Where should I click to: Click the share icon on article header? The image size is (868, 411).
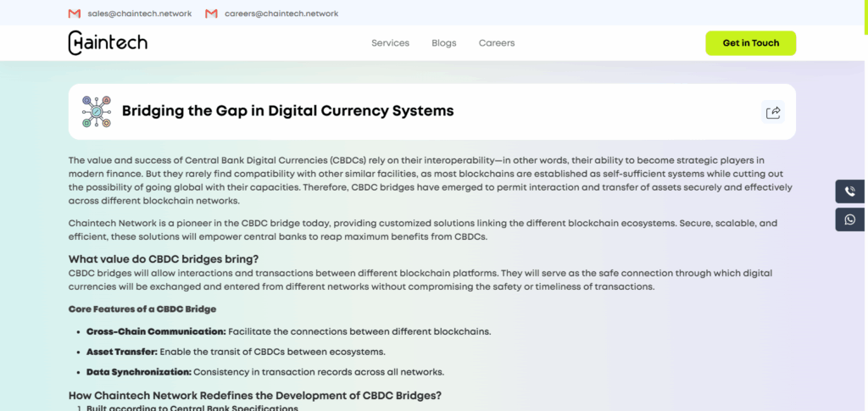(773, 113)
